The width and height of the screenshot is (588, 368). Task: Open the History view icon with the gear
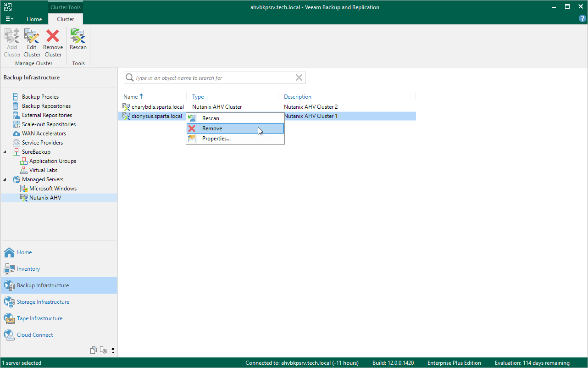104,350
